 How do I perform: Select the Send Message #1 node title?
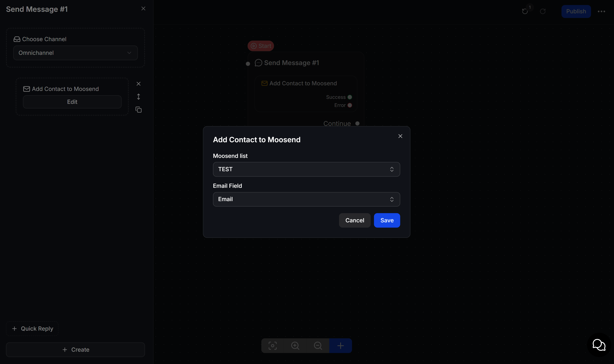pyautogui.click(x=291, y=63)
